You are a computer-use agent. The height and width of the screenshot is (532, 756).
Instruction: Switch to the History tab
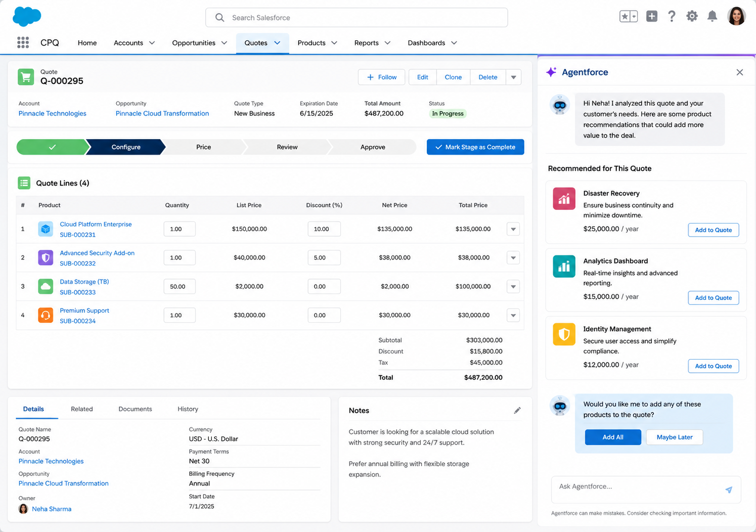coord(188,409)
